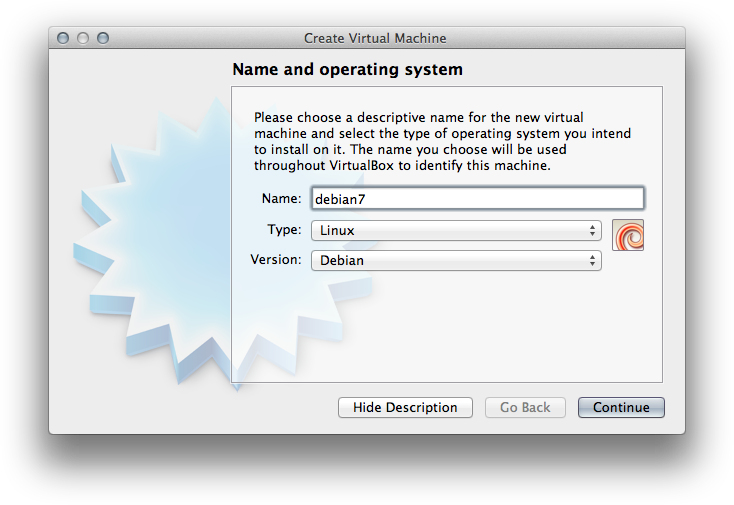Click the 'Version:' label
Screen dimensions: 734x505
pos(276,259)
